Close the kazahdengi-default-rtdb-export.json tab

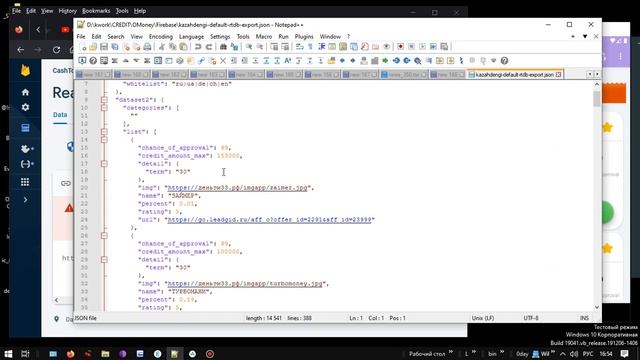(x=558, y=74)
